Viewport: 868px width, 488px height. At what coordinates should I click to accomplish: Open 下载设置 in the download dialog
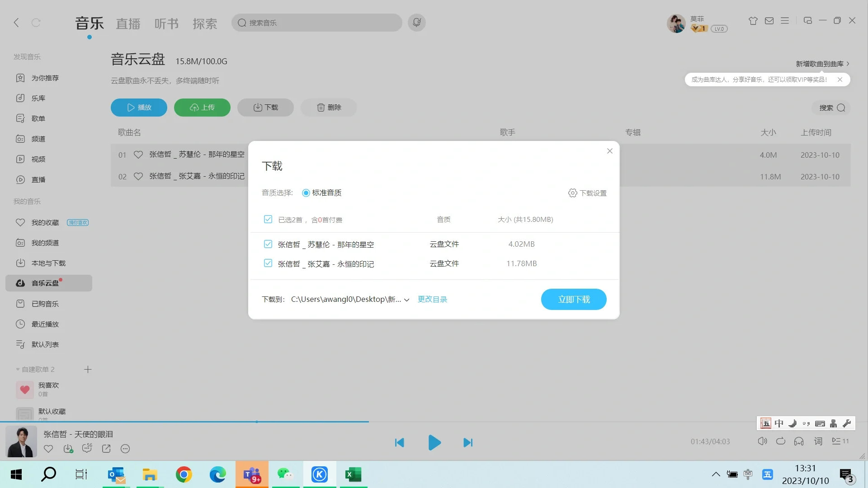(587, 192)
